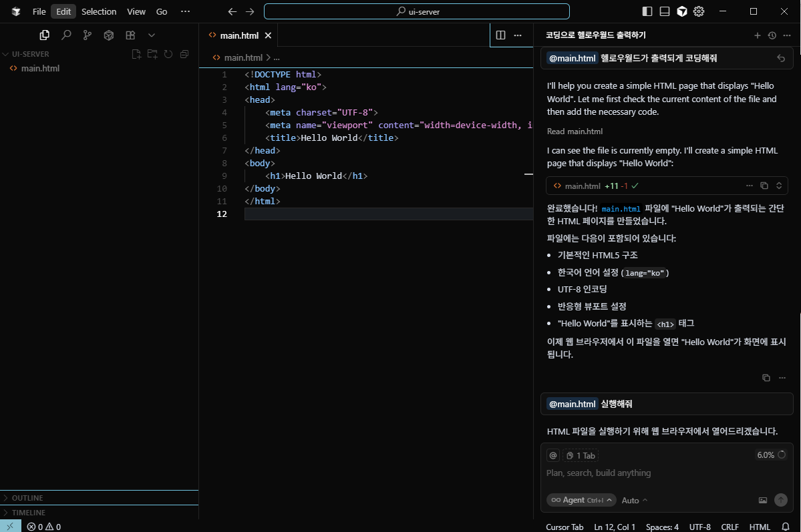Open the Explorer files icon

click(45, 35)
